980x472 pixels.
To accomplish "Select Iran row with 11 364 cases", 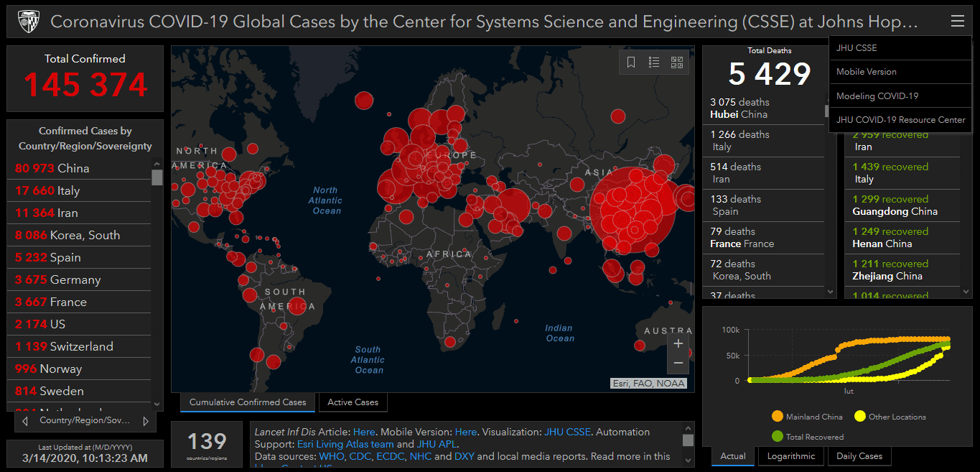I will (x=80, y=213).
